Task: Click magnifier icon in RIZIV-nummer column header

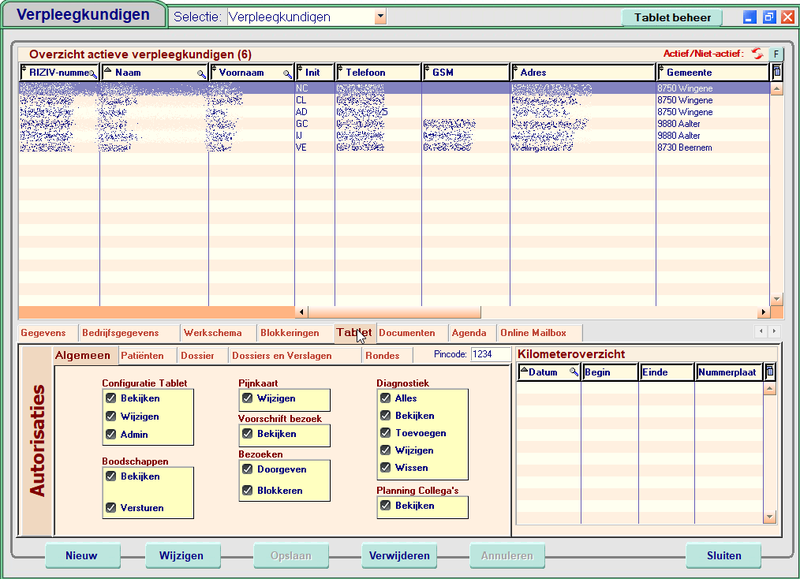Action: coord(93,74)
